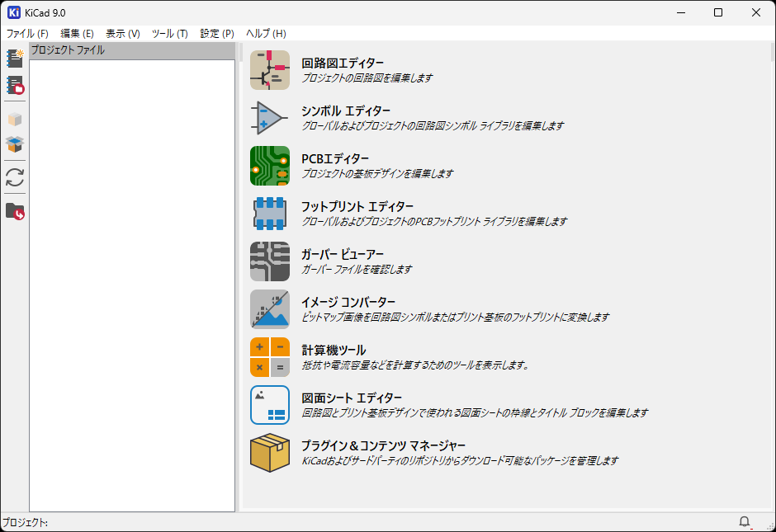Click the notifications bell in status bar
Screen dimensions: 776x532
coord(744,521)
